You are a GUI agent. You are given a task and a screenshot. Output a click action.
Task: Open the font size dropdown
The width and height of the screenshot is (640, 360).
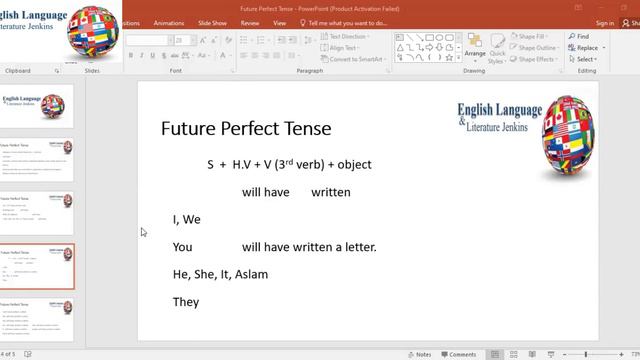193,40
